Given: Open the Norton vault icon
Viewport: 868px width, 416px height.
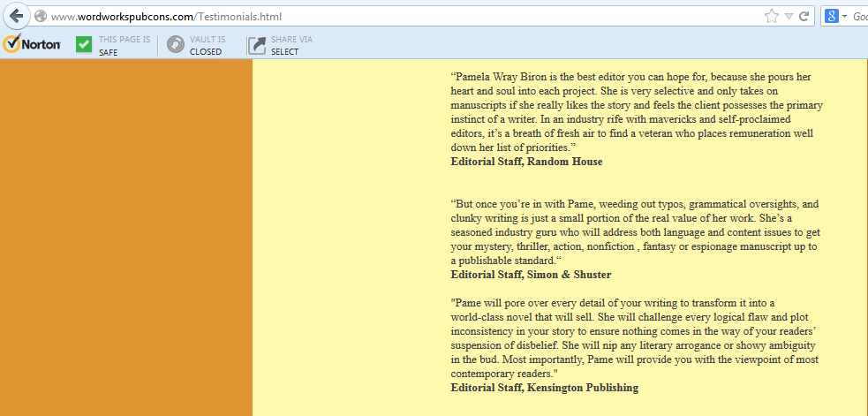Looking at the screenshot, I should click(176, 44).
